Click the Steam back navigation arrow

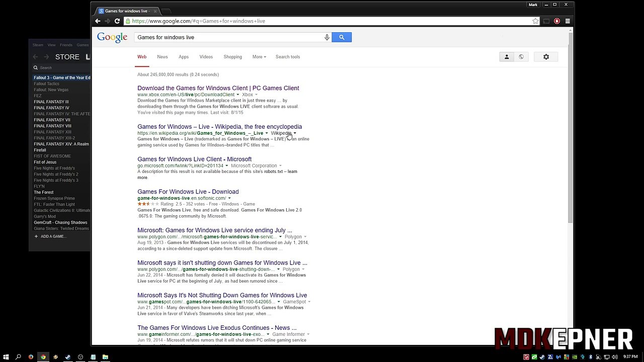pos(35,57)
